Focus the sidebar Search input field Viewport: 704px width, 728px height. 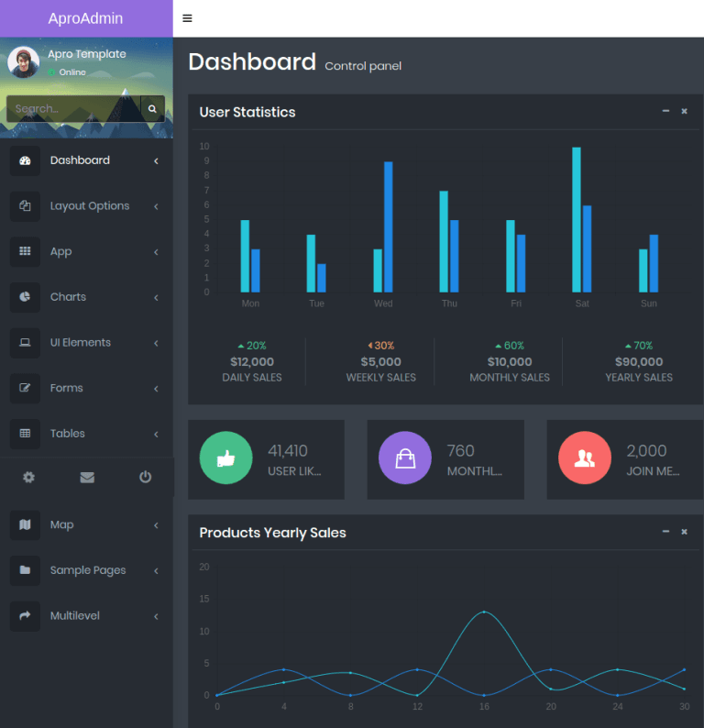(x=73, y=108)
